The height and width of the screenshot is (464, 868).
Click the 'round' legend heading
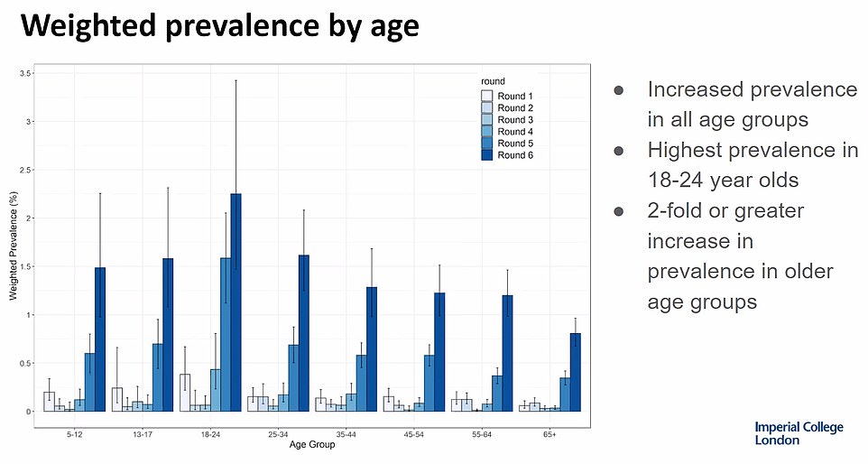(492, 81)
